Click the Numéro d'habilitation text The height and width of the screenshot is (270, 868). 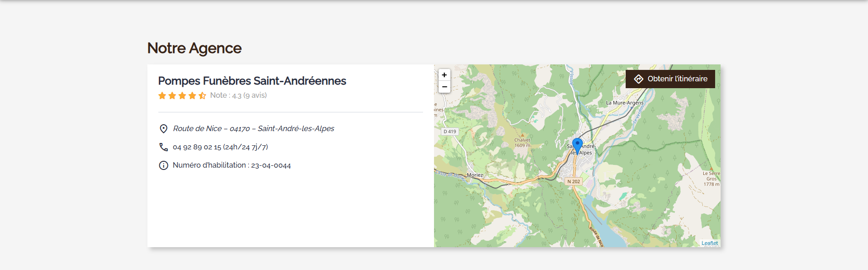point(231,165)
